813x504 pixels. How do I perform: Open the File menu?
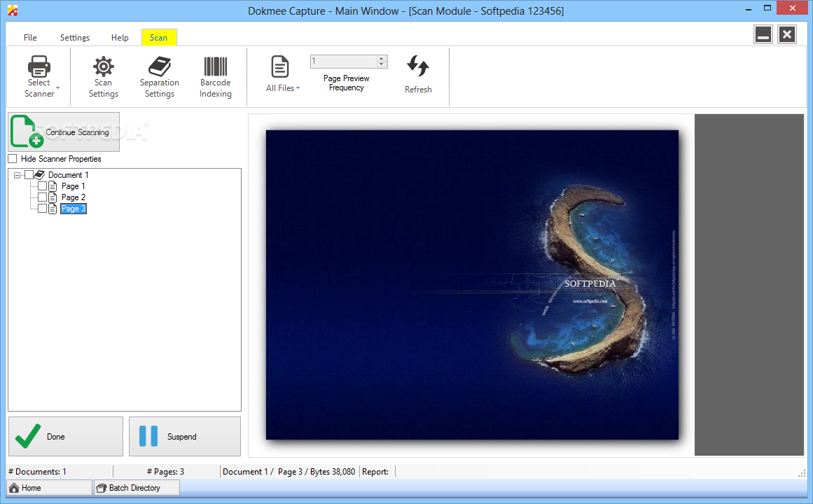point(30,37)
